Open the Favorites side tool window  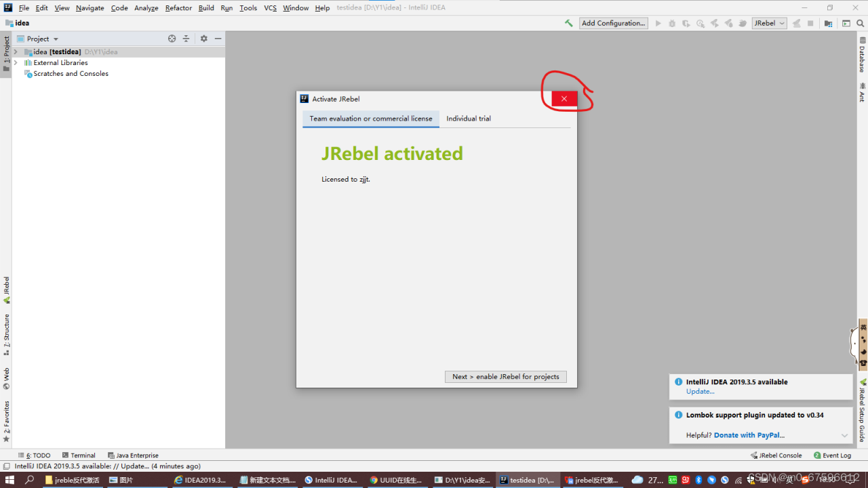[x=6, y=422]
